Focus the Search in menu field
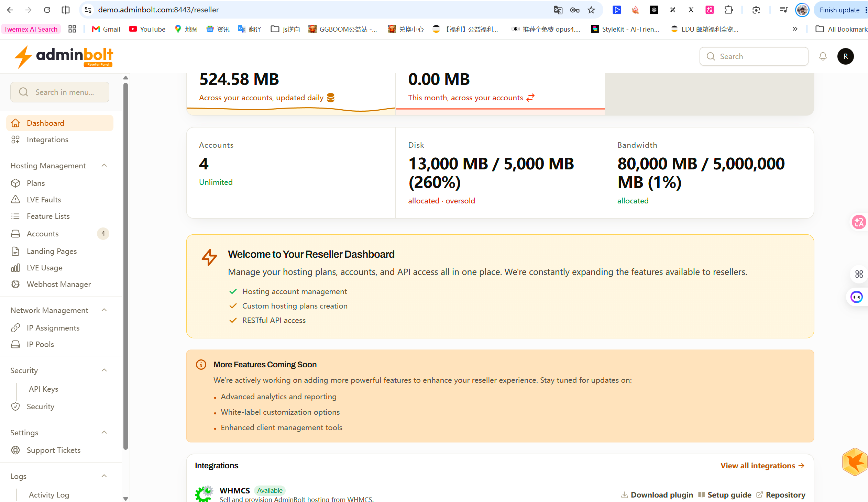This screenshot has width=868, height=502. 59,92
